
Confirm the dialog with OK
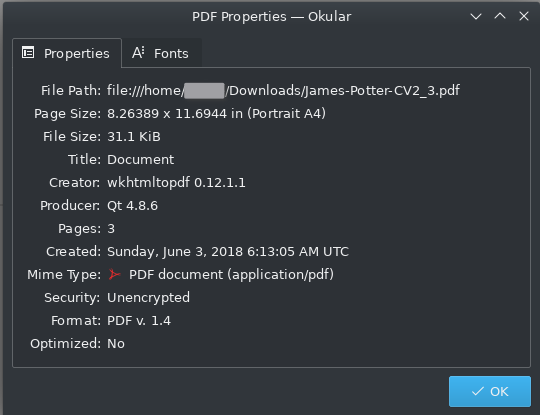489,391
